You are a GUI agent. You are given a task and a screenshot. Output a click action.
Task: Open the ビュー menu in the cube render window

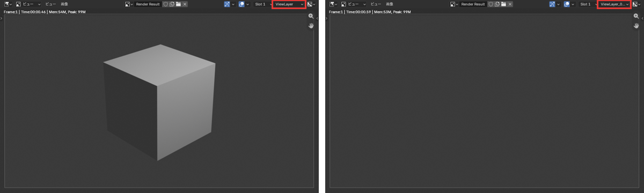pyautogui.click(x=50, y=4)
